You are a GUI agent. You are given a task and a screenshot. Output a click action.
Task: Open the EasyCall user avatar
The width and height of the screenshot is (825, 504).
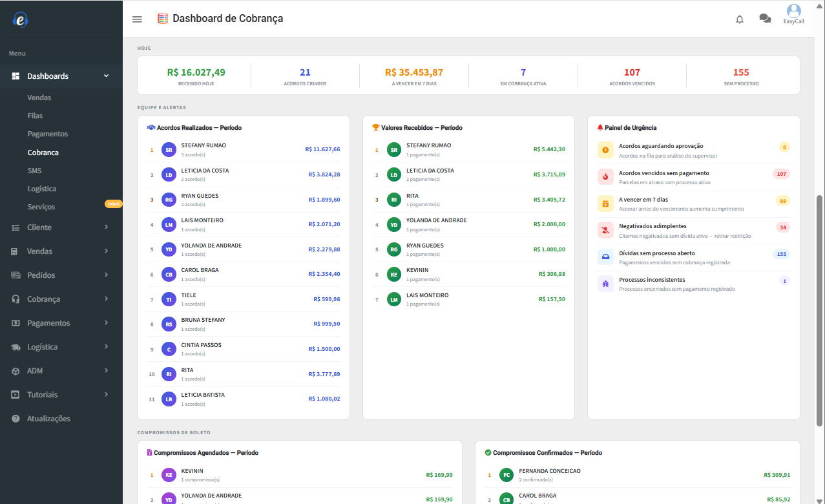(x=794, y=11)
